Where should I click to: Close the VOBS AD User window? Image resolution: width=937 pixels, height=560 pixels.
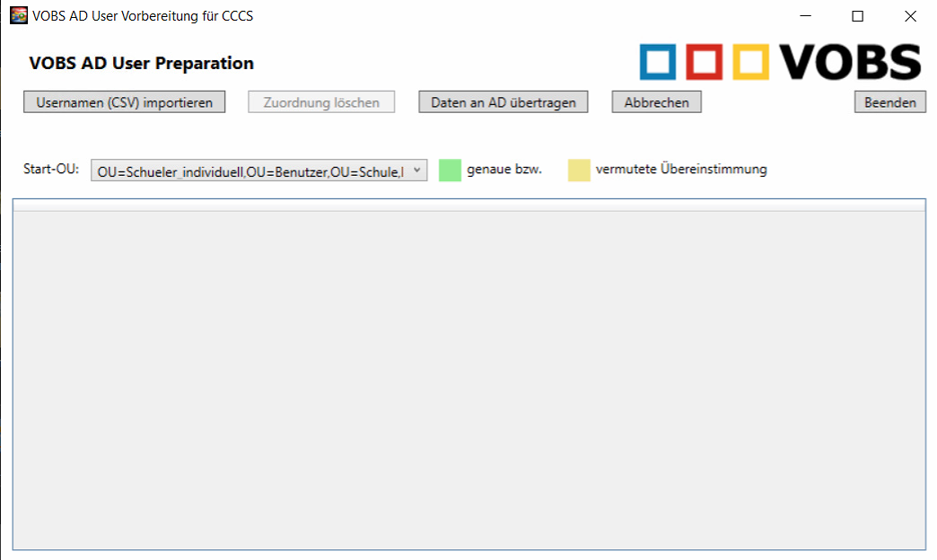point(910,16)
